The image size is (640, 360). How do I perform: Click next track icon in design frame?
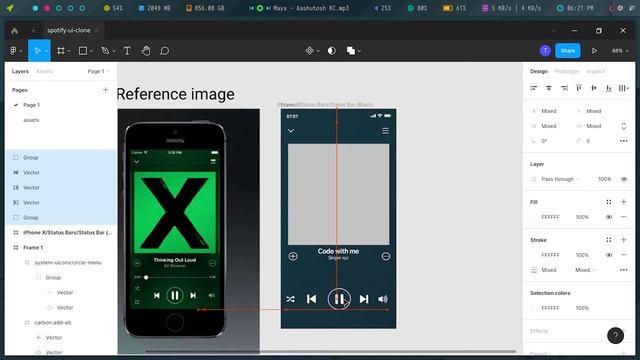click(x=364, y=299)
